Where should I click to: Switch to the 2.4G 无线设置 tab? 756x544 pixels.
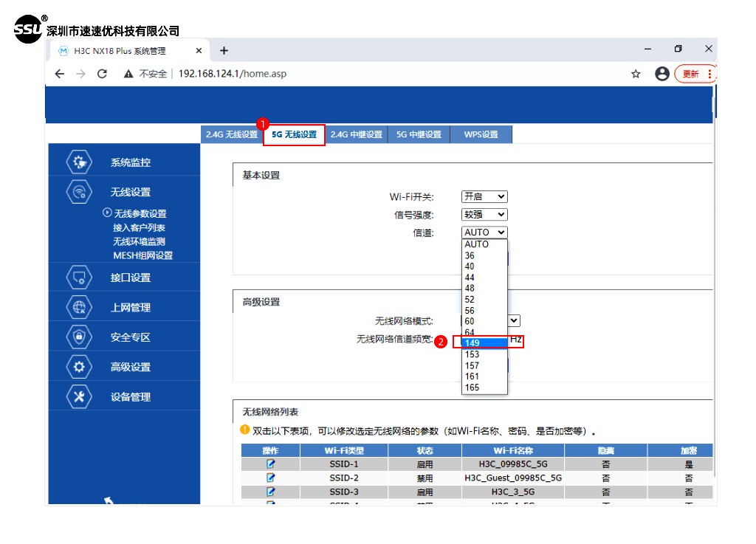click(232, 134)
